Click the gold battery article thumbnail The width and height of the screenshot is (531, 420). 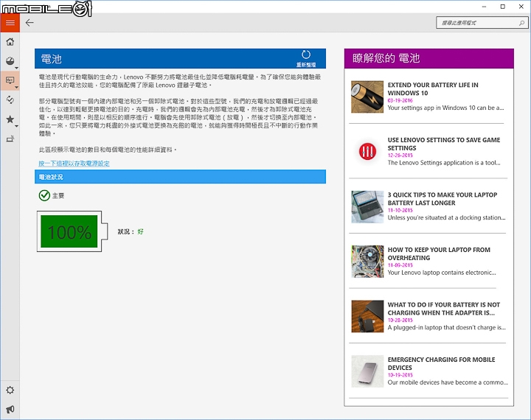tap(367, 97)
